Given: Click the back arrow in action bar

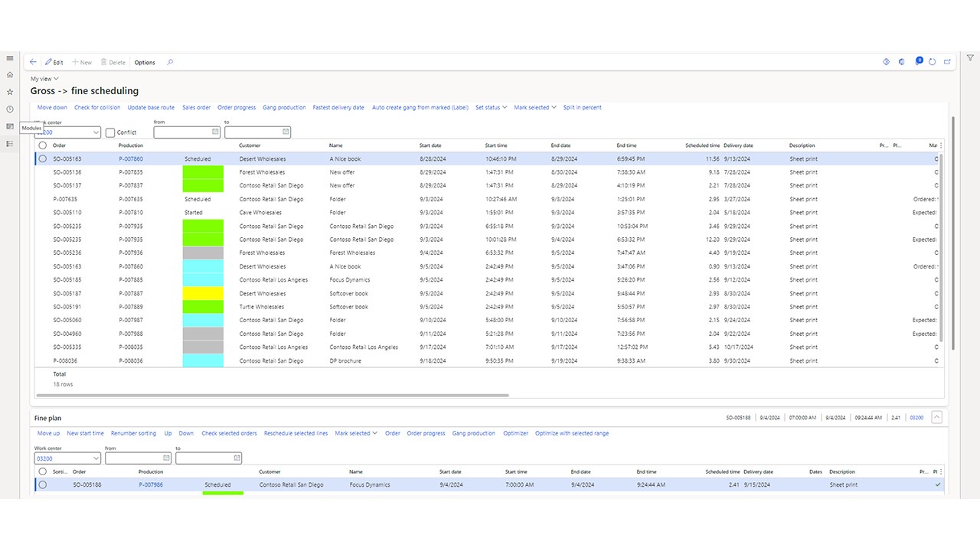Looking at the screenshot, I should pyautogui.click(x=33, y=62).
